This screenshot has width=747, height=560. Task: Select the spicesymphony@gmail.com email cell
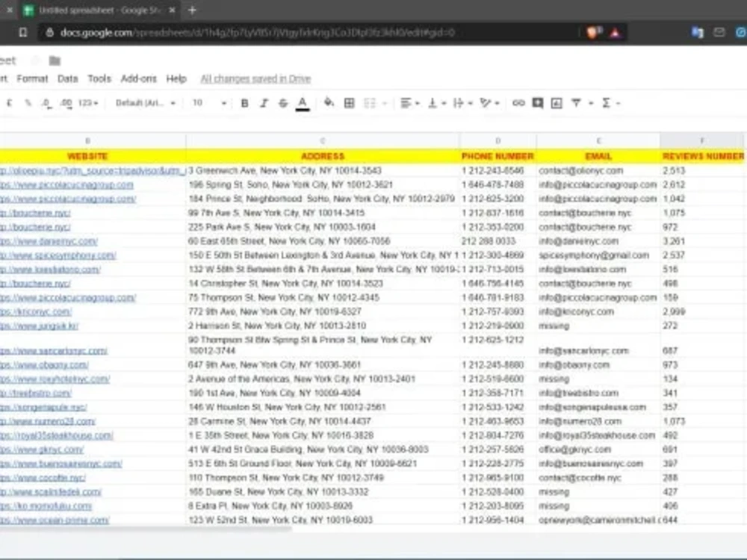[598, 255]
